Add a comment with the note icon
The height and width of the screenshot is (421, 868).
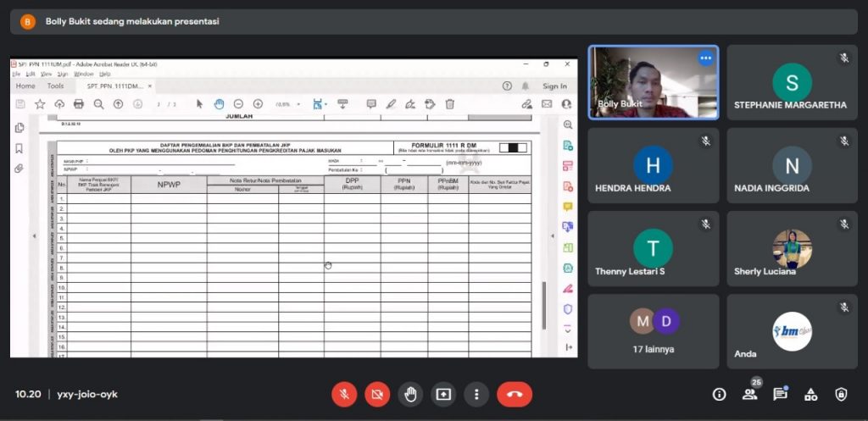pyautogui.click(x=371, y=104)
